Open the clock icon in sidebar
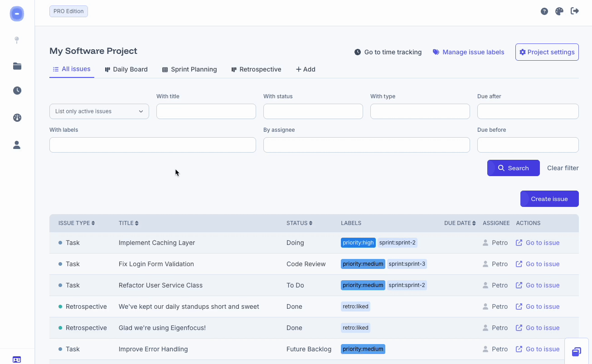592x364 pixels. pos(17,91)
